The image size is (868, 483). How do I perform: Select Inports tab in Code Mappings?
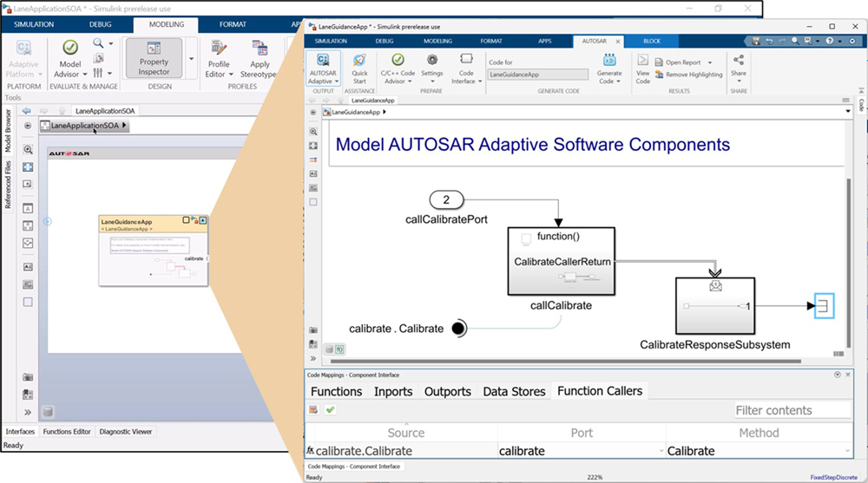tap(393, 392)
